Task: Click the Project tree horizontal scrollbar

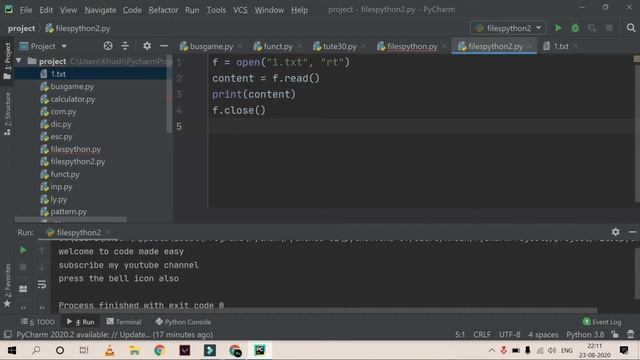Action: (x=70, y=220)
